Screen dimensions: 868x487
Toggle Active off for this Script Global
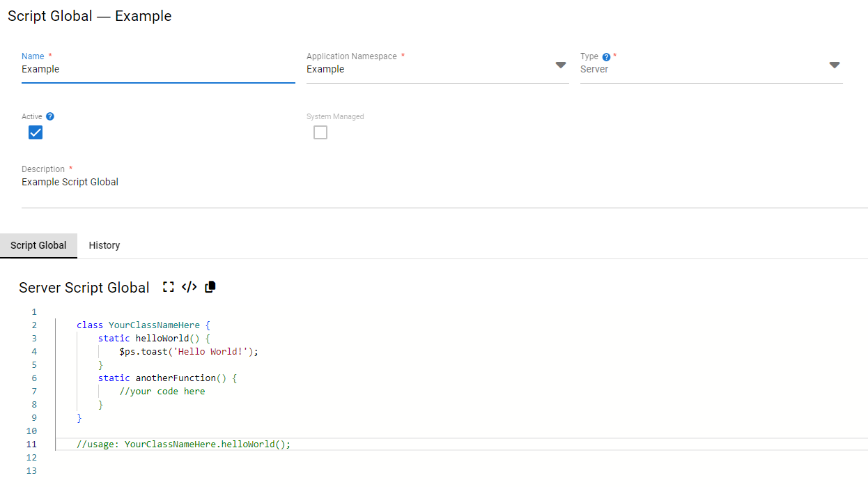point(35,132)
